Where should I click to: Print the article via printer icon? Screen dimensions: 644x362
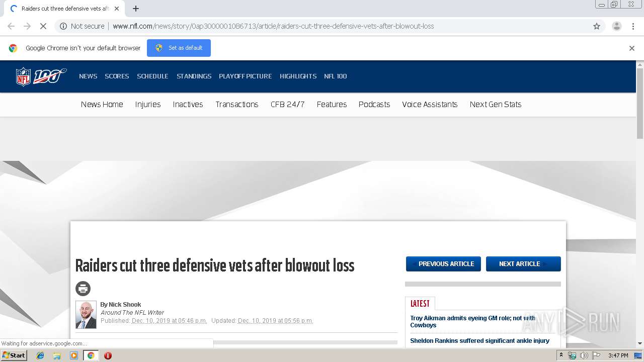click(x=83, y=289)
